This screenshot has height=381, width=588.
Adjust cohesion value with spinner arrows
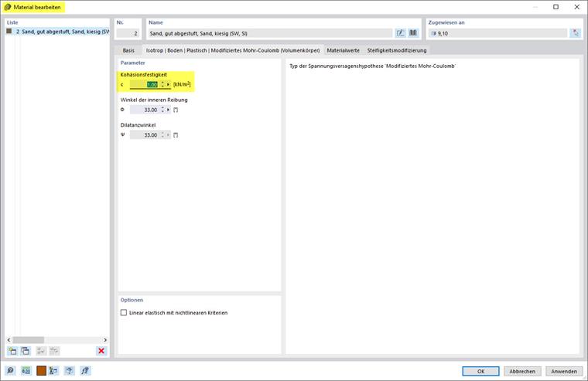coord(162,85)
